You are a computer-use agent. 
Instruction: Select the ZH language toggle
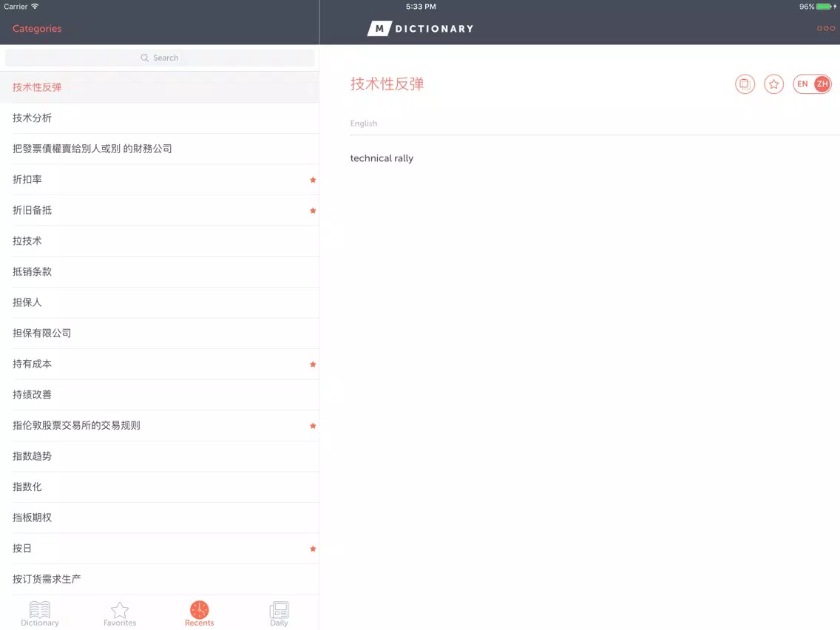tap(822, 84)
